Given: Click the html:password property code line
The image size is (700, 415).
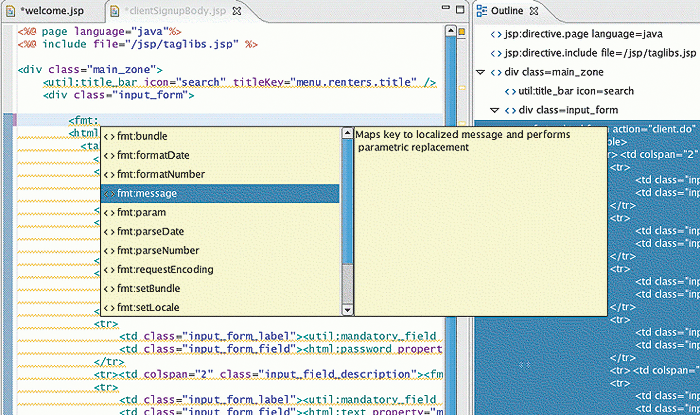Looking at the screenshot, I should [x=281, y=349].
